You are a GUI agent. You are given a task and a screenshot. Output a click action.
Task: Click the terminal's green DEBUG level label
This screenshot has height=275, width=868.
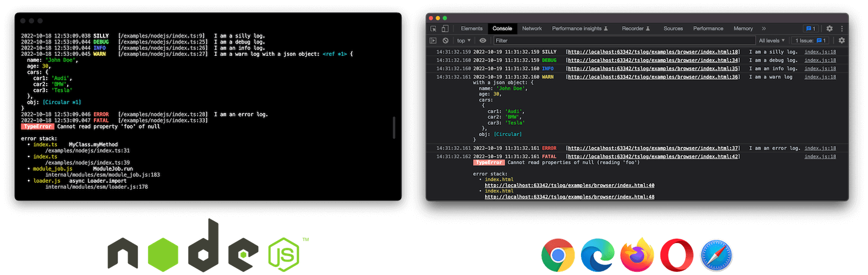[101, 42]
